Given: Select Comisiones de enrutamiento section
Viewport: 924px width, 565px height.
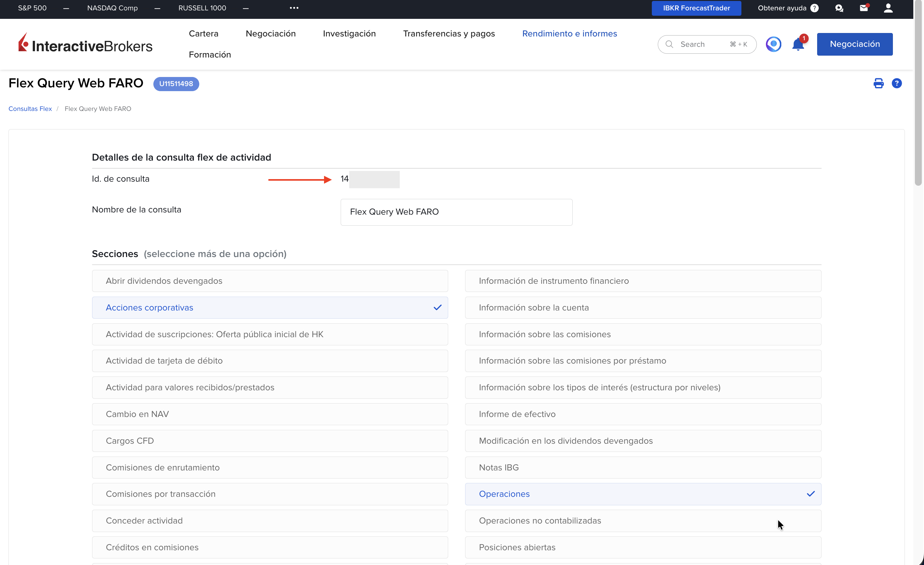Looking at the screenshot, I should 270,468.
